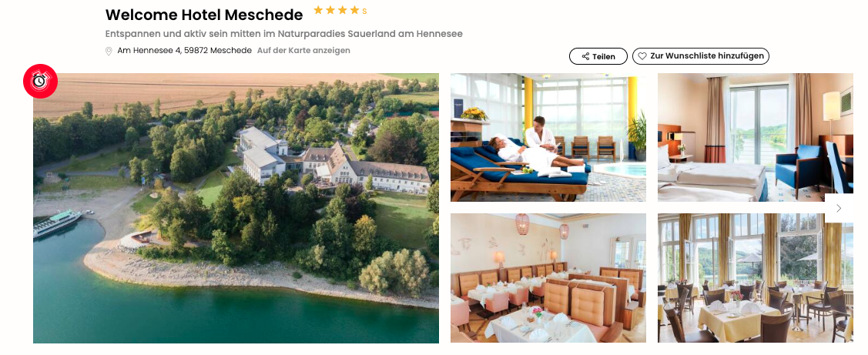
Task: Show next gallery photos with right chevron
Action: tap(839, 208)
